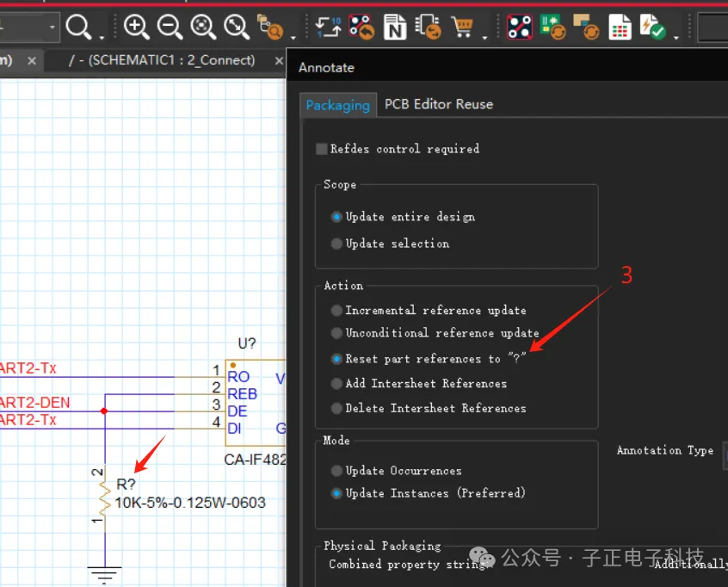Click the DE pin name on U?
Image resolution: width=728 pixels, height=587 pixels.
coord(237,411)
